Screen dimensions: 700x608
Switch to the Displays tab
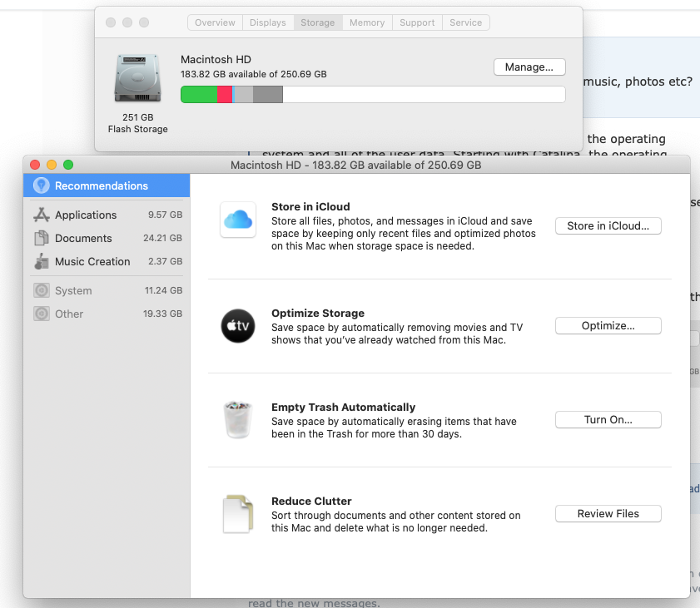click(268, 22)
